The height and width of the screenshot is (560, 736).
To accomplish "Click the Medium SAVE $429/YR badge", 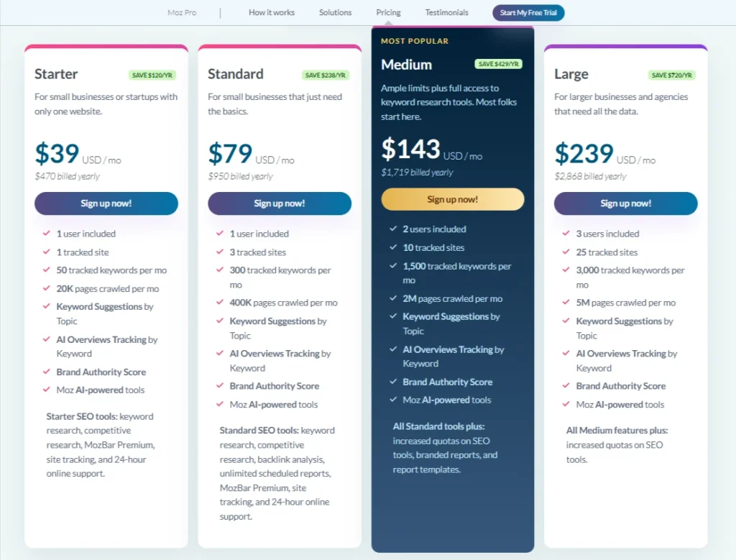I will [x=499, y=64].
